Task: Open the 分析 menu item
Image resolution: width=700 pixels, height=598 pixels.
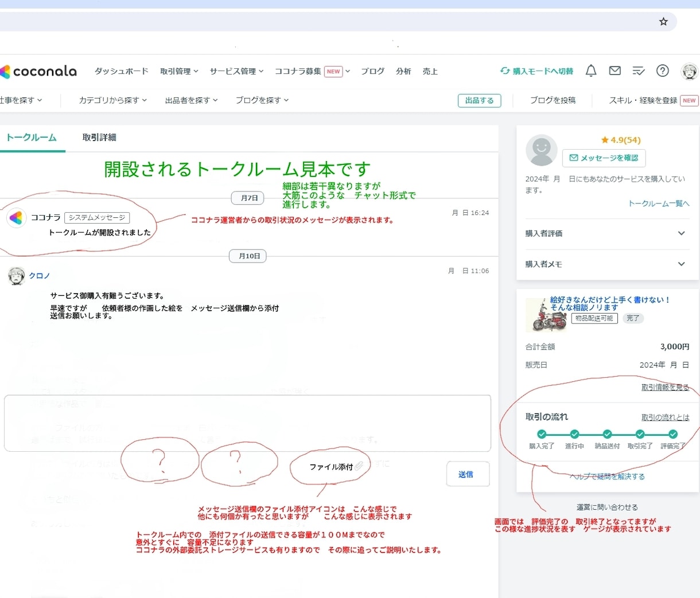Action: pos(403,71)
